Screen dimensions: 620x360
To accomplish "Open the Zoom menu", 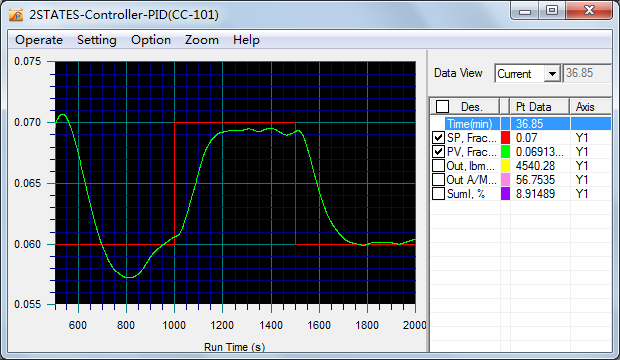I will [202, 40].
